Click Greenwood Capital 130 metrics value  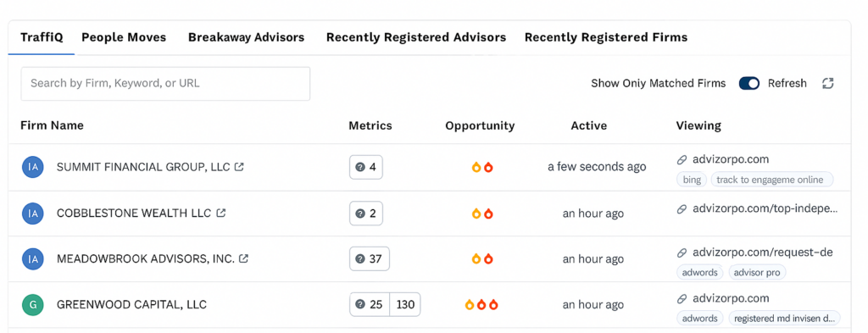[405, 305]
